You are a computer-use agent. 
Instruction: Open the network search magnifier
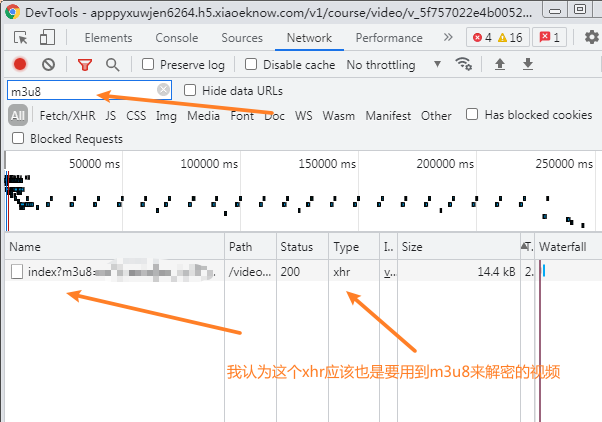[x=112, y=65]
